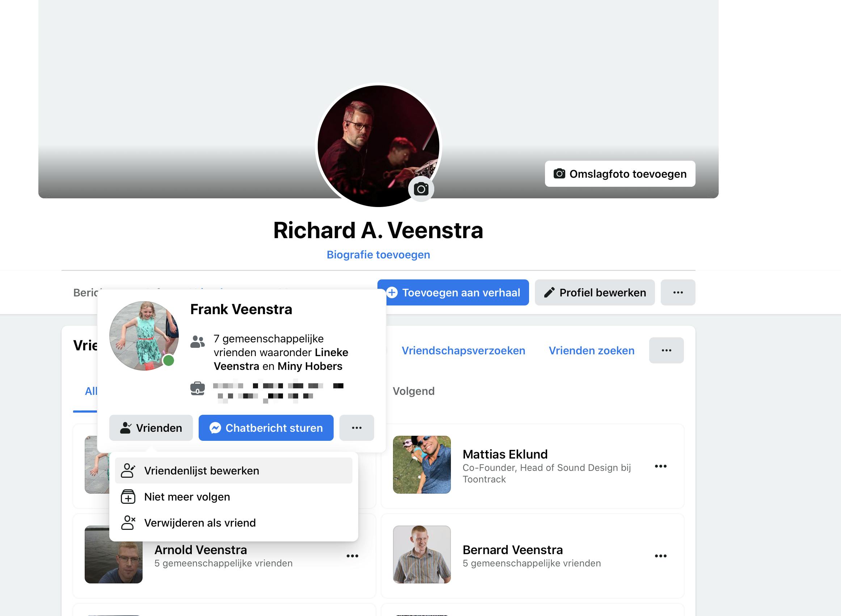Click three-dot button in Frank Veenstra popup

[x=356, y=428]
